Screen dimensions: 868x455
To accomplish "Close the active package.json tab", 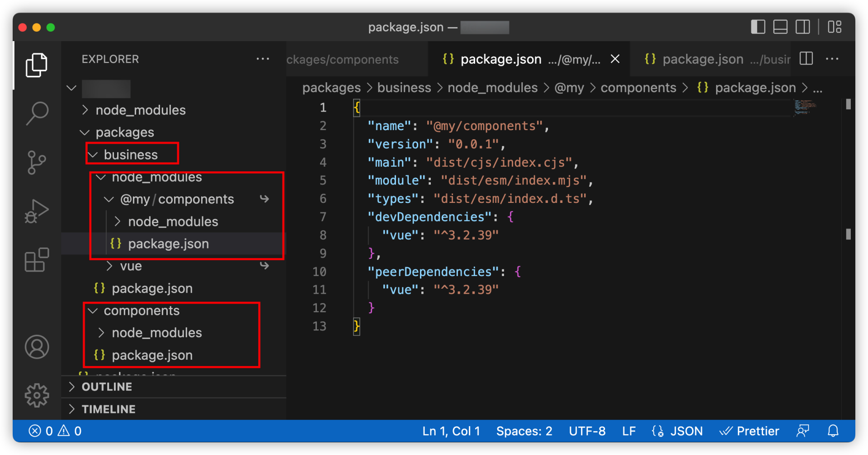I will (x=615, y=59).
